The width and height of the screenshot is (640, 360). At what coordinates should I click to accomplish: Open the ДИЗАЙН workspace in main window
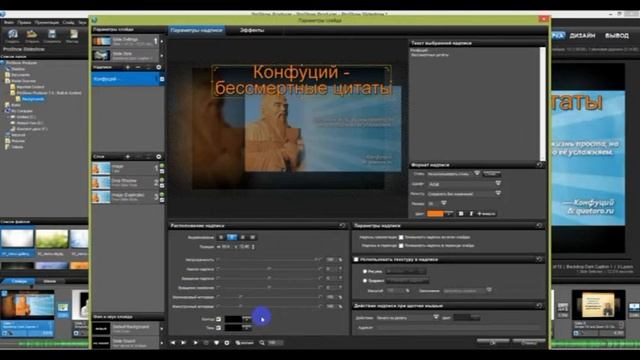582,36
